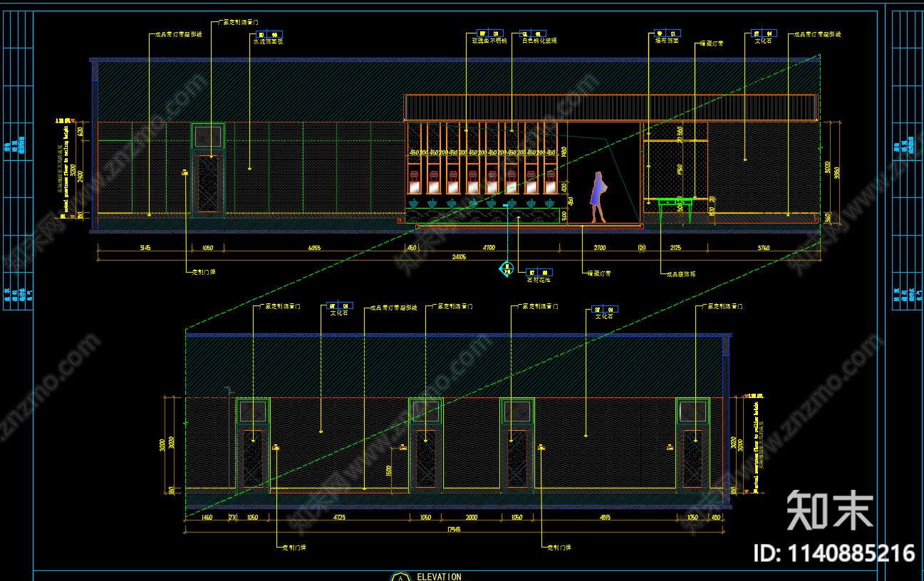Image resolution: width=924 pixels, height=581 pixels.
Task: Select the green side table drawing
Action: point(675,211)
